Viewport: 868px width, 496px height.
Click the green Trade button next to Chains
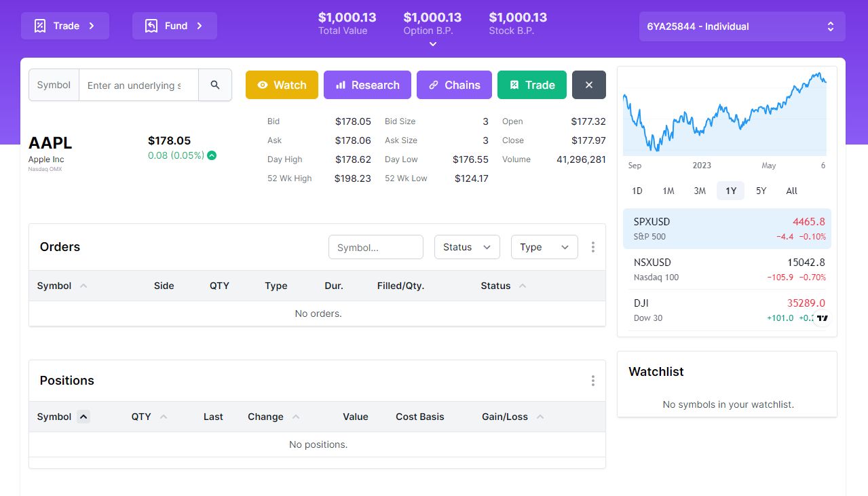(x=531, y=85)
